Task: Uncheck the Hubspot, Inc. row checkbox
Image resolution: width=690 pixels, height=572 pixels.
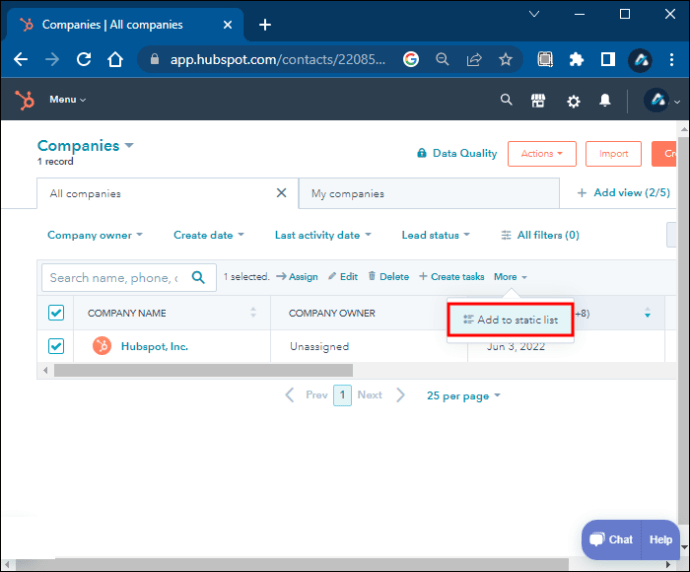Action: coord(56,346)
